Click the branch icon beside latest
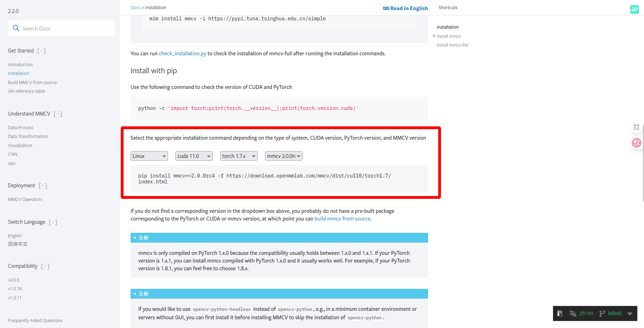644x328 pixels. [x=602, y=313]
